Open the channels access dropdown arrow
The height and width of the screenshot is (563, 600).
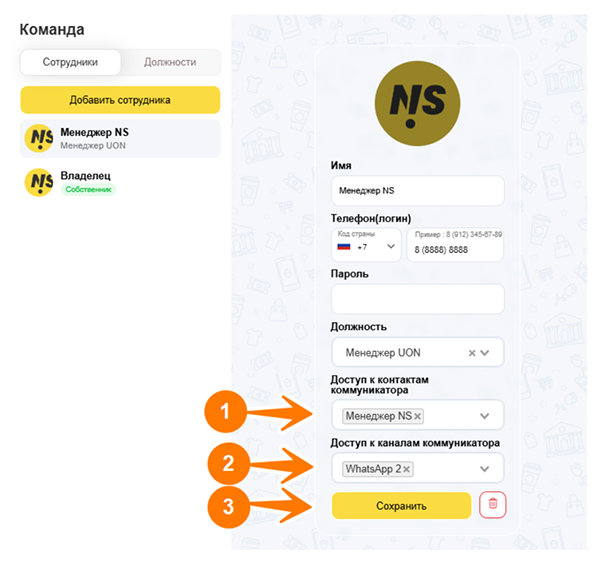point(485,469)
